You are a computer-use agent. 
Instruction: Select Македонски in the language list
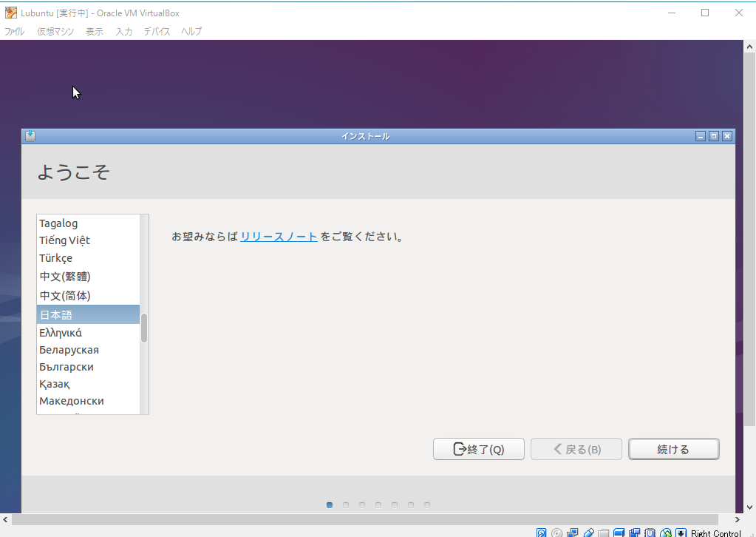pos(88,401)
